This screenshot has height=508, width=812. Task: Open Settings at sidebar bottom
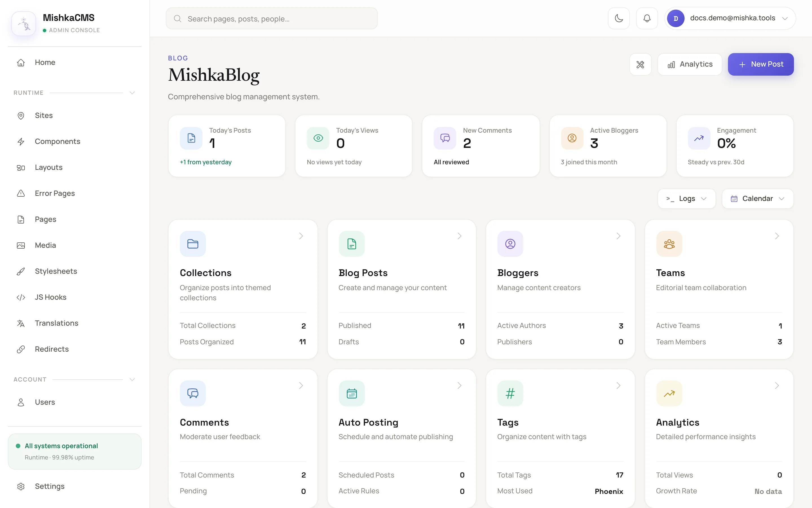(74, 486)
